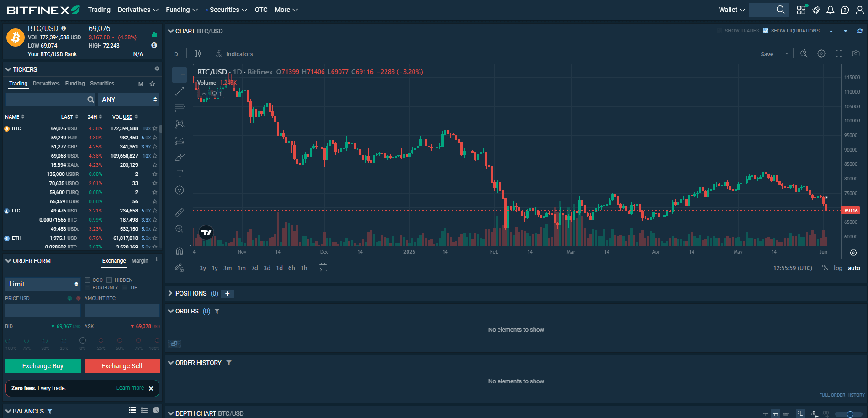Open the apps grid icon in header
This screenshot has width=868, height=418.
(x=801, y=10)
